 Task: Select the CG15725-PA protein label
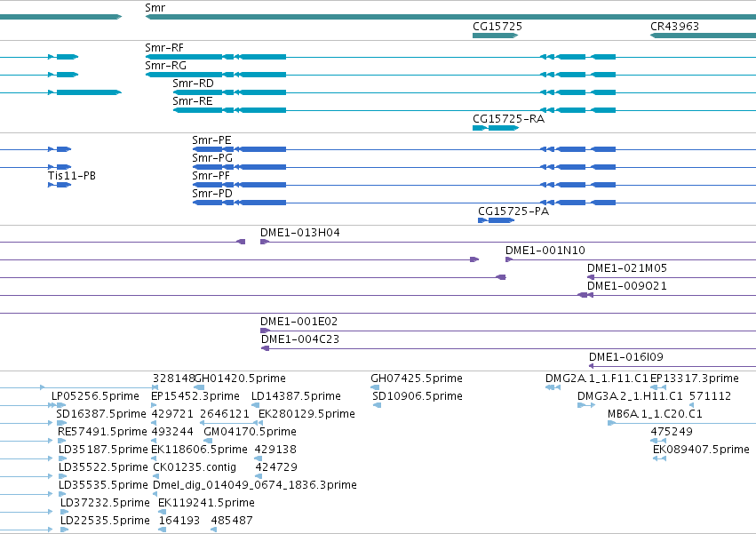(x=513, y=211)
